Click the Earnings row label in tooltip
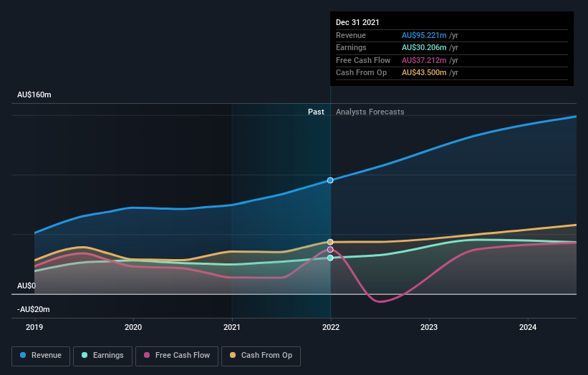The image size is (588, 375). coord(351,47)
